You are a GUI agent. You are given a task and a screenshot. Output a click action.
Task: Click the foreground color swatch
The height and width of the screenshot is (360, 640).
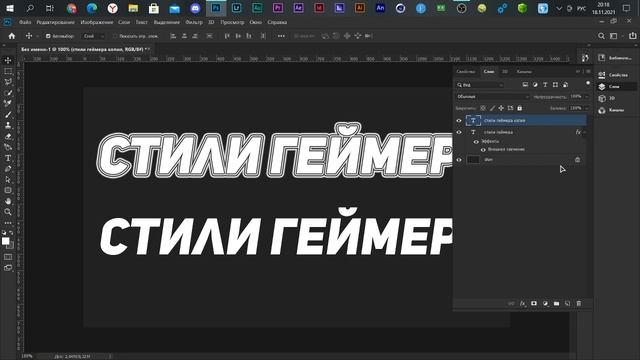5,241
